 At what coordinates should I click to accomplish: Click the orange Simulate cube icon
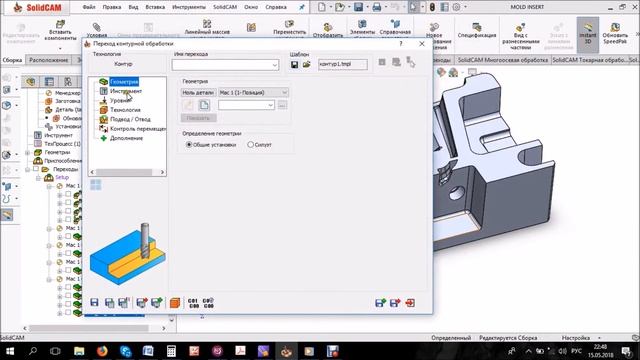tap(175, 303)
